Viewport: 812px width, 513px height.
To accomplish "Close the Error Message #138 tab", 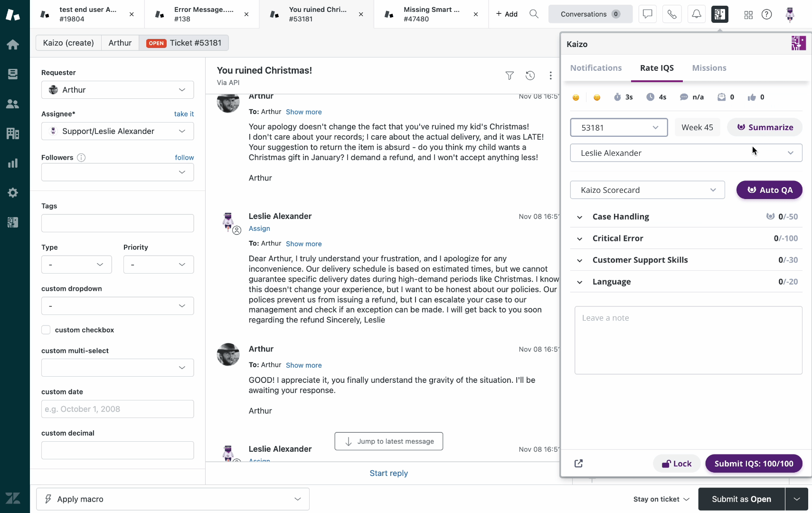I will pos(246,14).
